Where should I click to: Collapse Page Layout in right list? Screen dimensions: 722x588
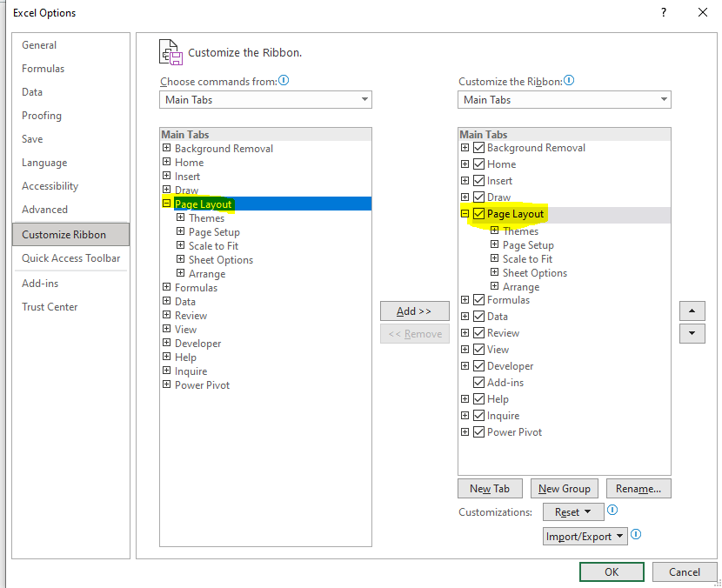(x=465, y=214)
